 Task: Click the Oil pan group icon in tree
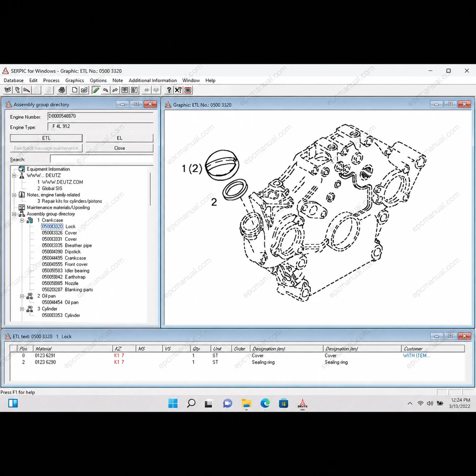(30, 296)
